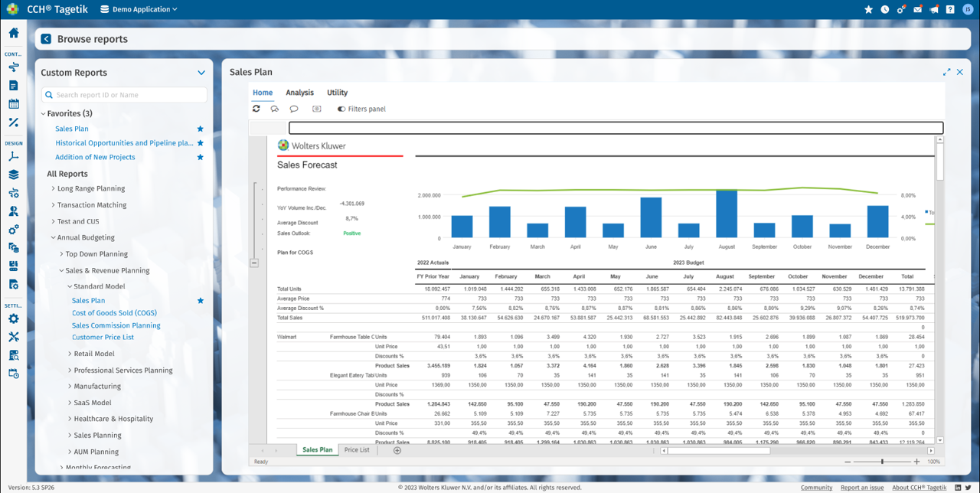This screenshot has height=493, width=980.
Task: Expand Sales Plan panel to fullscreen
Action: (947, 72)
